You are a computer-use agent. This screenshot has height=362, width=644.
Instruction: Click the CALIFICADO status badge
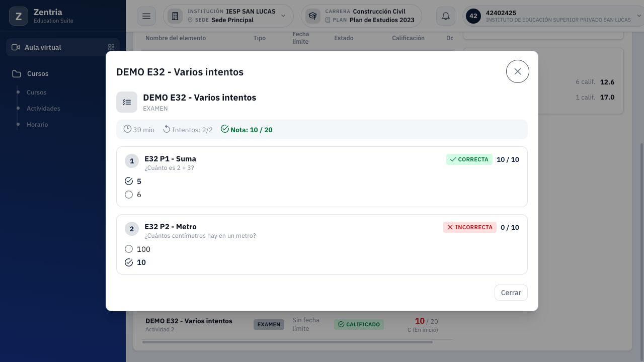359,324
